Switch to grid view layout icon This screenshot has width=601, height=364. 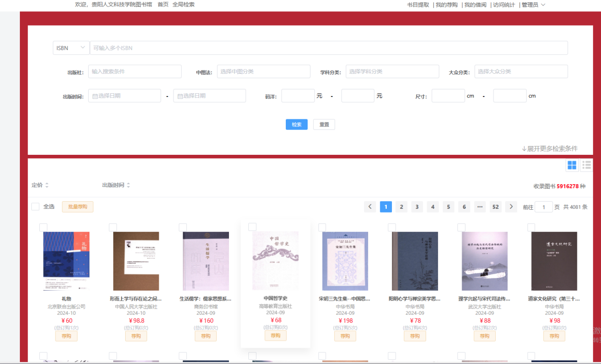(572, 165)
